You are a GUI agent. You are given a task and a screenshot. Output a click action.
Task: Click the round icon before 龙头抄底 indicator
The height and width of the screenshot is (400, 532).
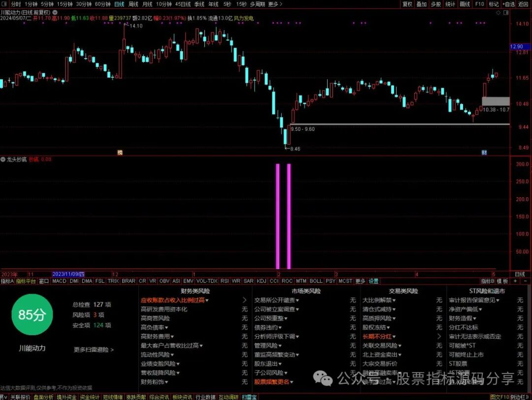(3, 159)
